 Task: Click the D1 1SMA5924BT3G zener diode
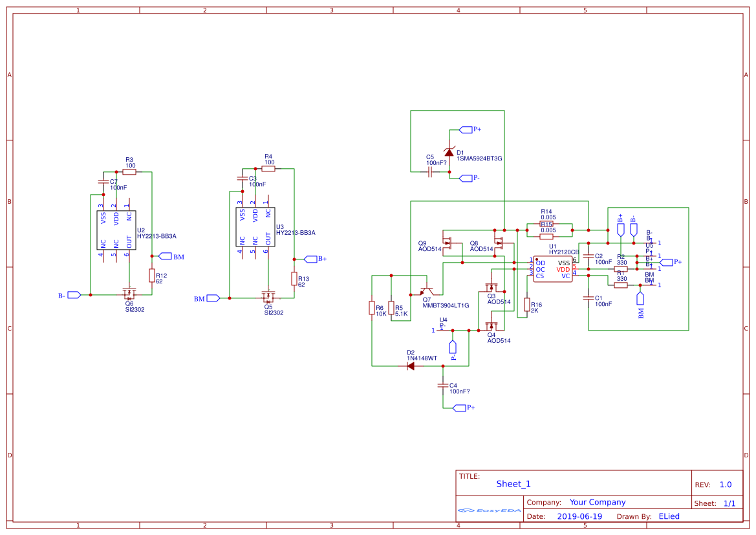pos(449,153)
